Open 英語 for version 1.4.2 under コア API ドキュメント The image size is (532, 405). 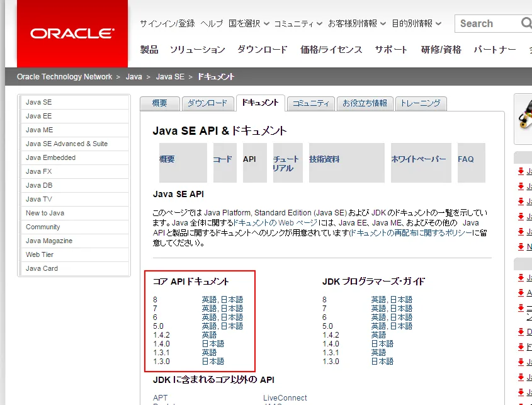coord(210,335)
